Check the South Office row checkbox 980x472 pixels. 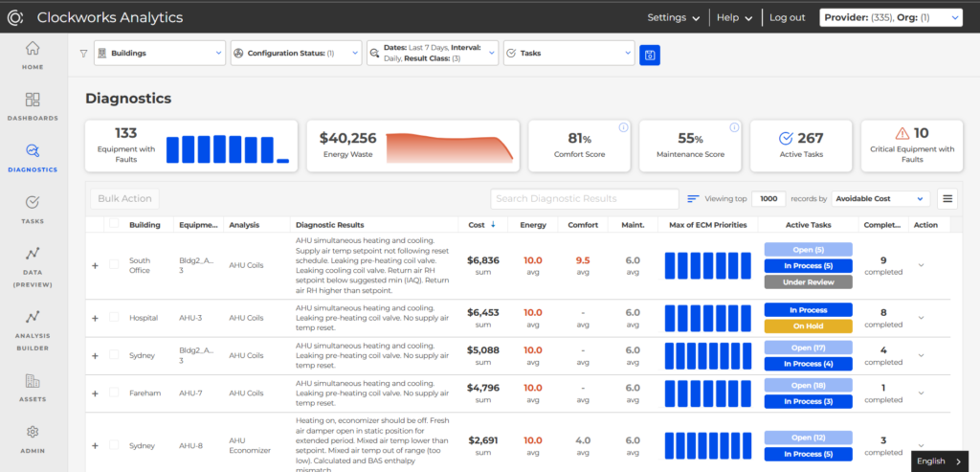click(114, 264)
